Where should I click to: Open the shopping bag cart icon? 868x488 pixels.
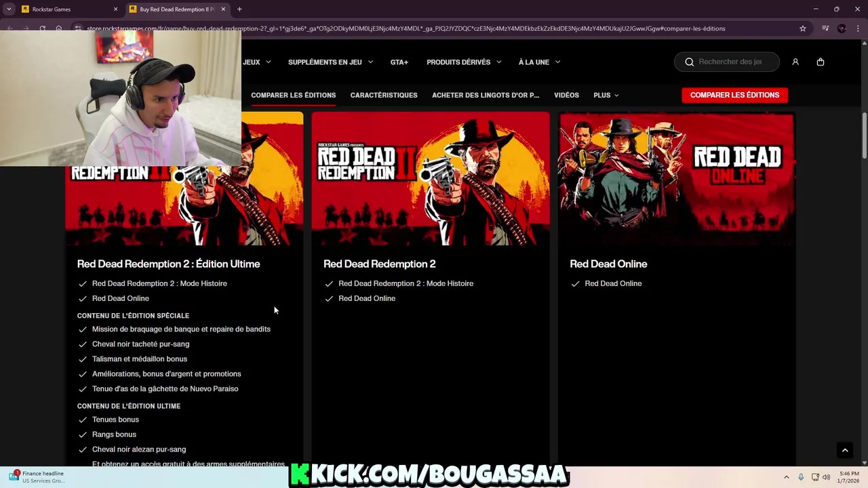[821, 62]
